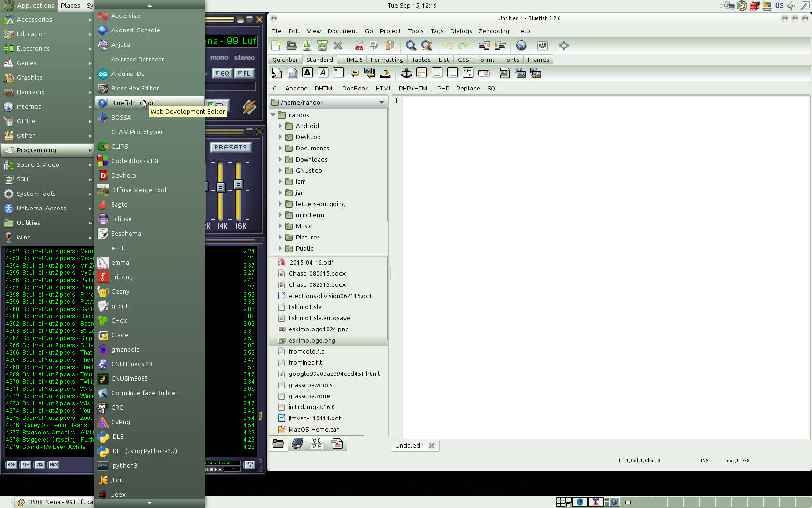Expand the Android folder

point(280,126)
